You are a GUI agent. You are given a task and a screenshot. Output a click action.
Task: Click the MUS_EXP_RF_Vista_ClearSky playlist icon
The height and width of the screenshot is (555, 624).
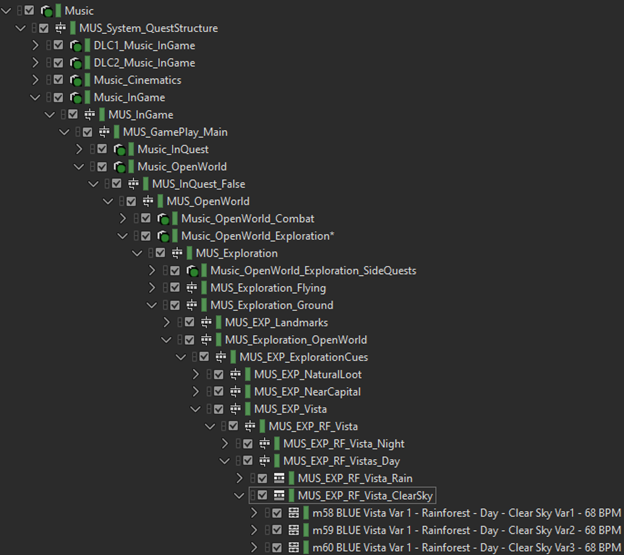pos(279,496)
